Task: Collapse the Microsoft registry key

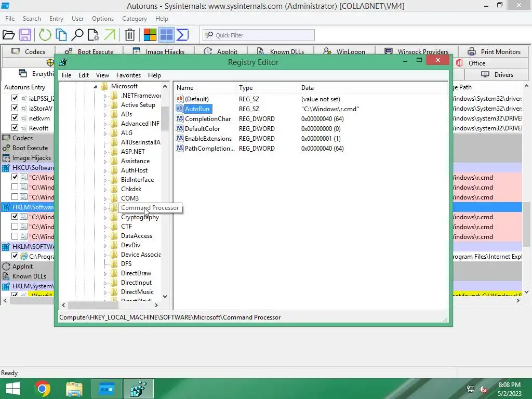Action: 96,87
